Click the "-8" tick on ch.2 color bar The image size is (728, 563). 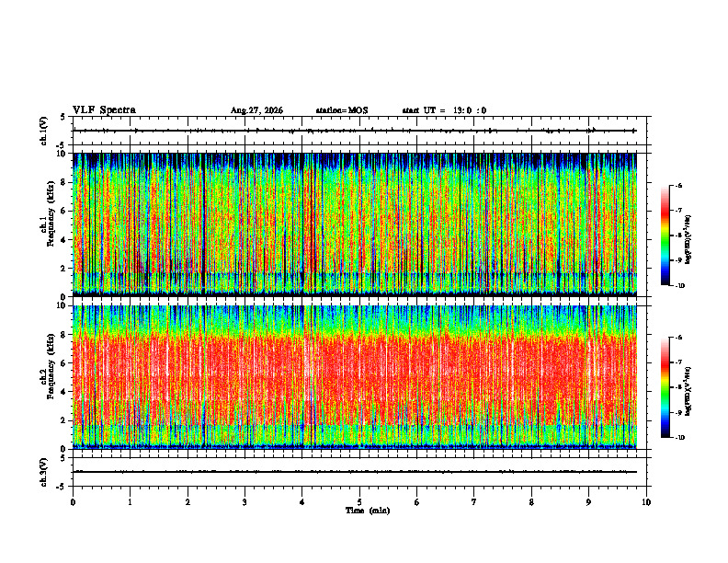point(678,387)
